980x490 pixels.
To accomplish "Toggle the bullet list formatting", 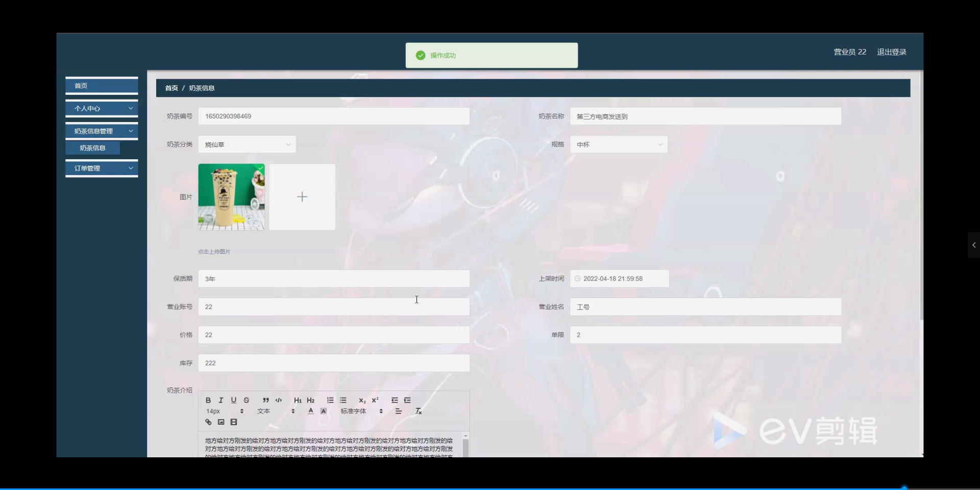I will click(x=344, y=400).
